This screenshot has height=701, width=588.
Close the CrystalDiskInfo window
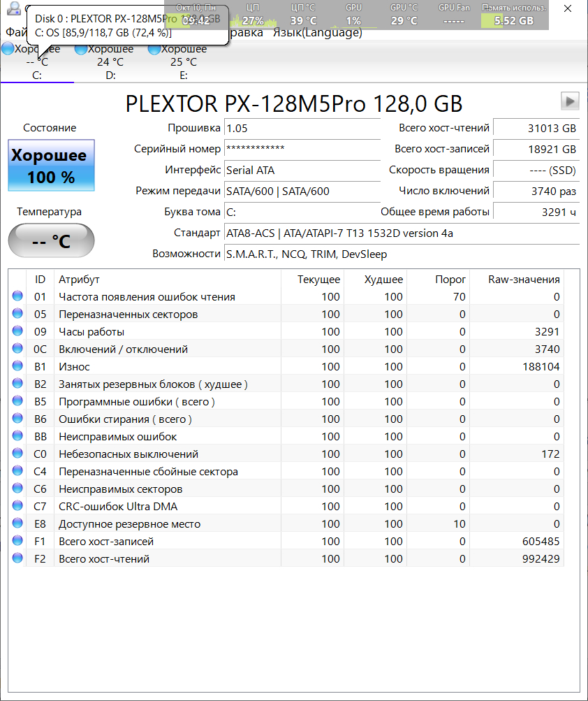click(x=568, y=8)
